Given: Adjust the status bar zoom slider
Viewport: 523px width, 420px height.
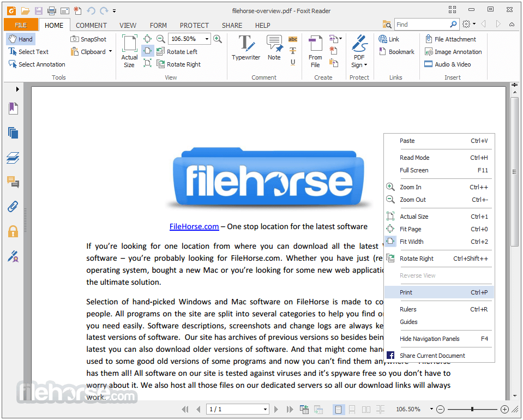Looking at the screenshot, I should click(472, 409).
